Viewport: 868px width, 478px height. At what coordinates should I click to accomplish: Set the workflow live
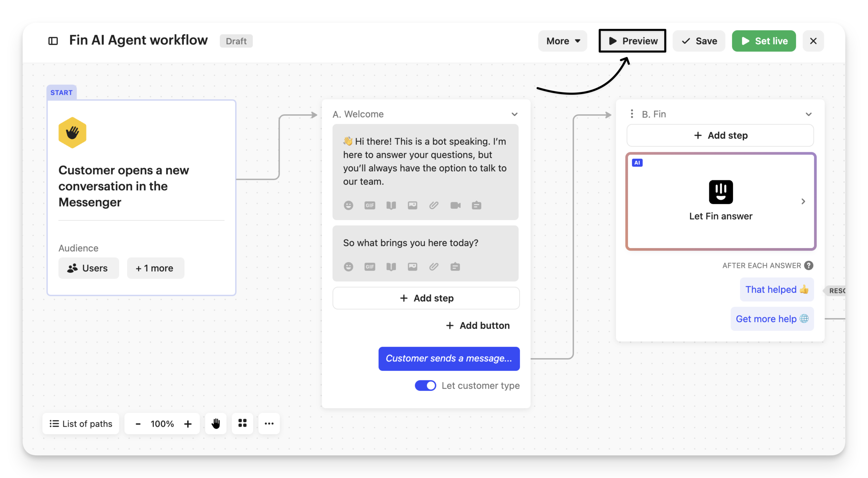click(764, 41)
